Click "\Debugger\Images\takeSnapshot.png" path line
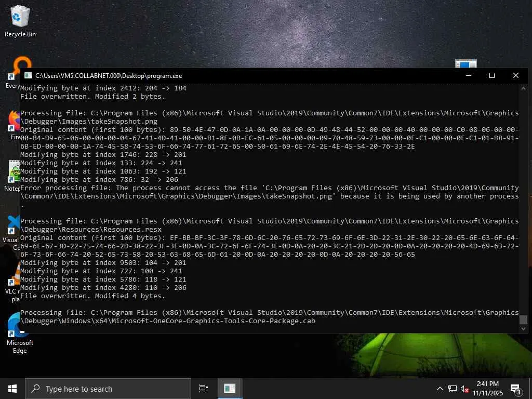 (89, 121)
